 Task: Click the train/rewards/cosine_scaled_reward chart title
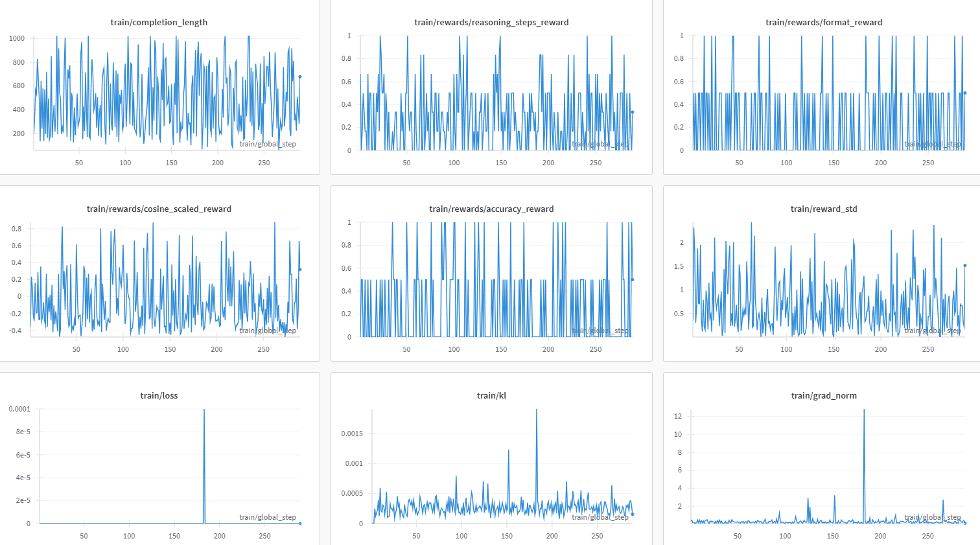[x=159, y=209]
